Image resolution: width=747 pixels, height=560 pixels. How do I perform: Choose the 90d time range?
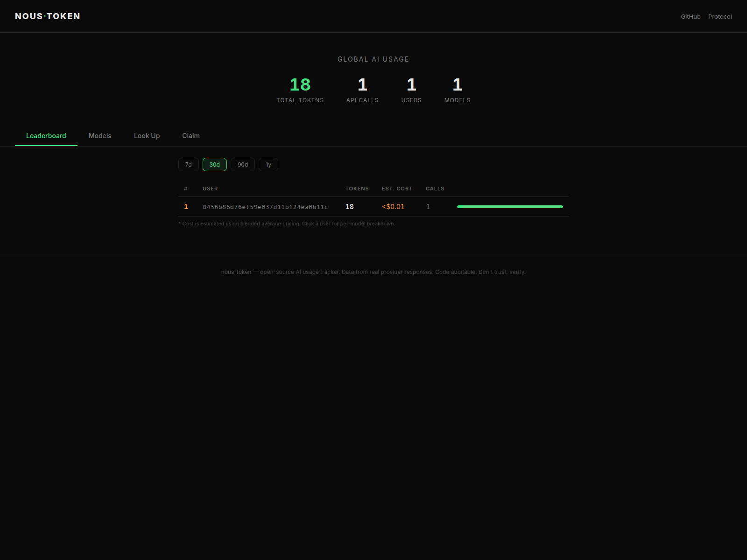click(x=243, y=164)
